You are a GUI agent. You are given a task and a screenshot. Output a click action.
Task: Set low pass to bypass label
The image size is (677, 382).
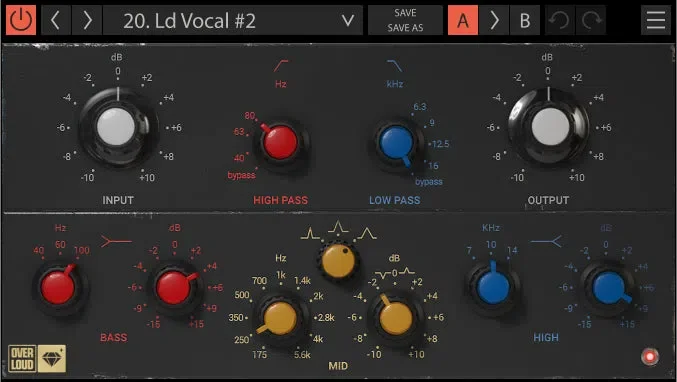pos(428,182)
